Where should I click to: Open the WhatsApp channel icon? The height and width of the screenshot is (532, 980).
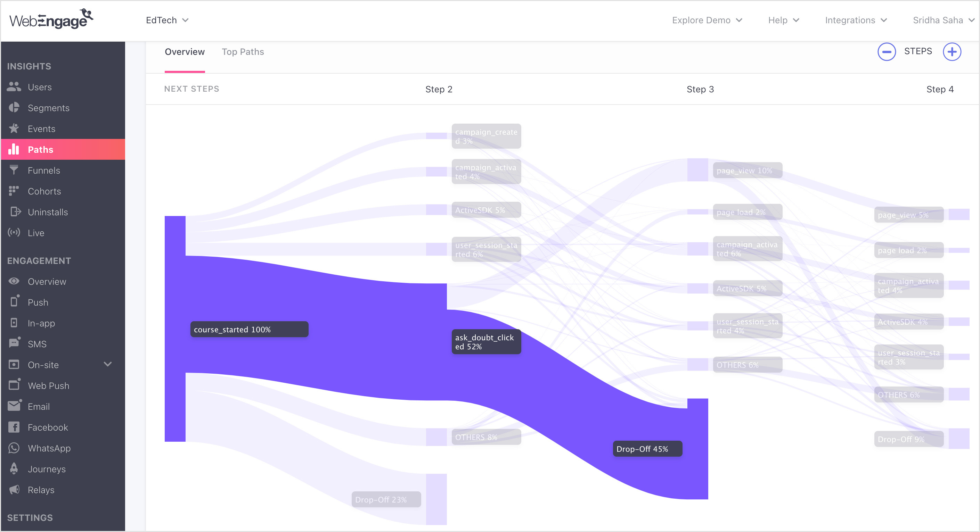pyautogui.click(x=14, y=448)
